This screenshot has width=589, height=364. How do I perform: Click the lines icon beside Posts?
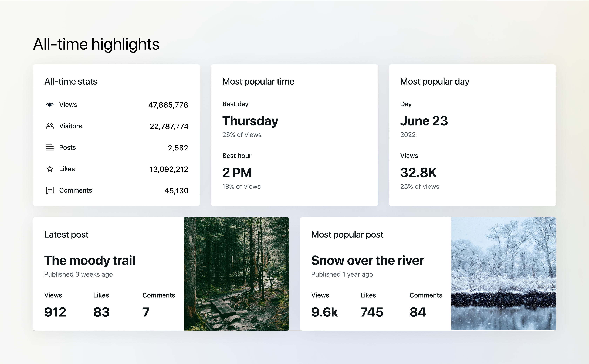tap(50, 147)
